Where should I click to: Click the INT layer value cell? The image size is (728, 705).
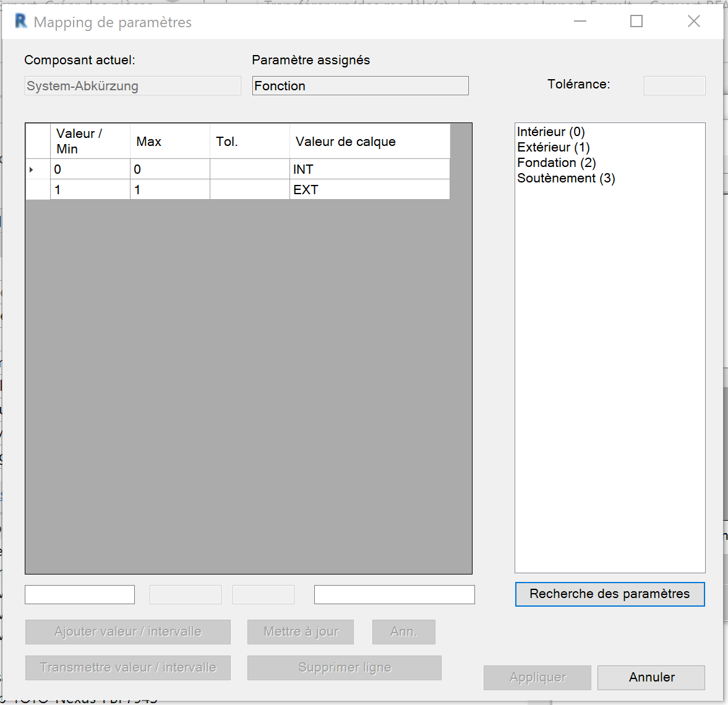(x=369, y=169)
